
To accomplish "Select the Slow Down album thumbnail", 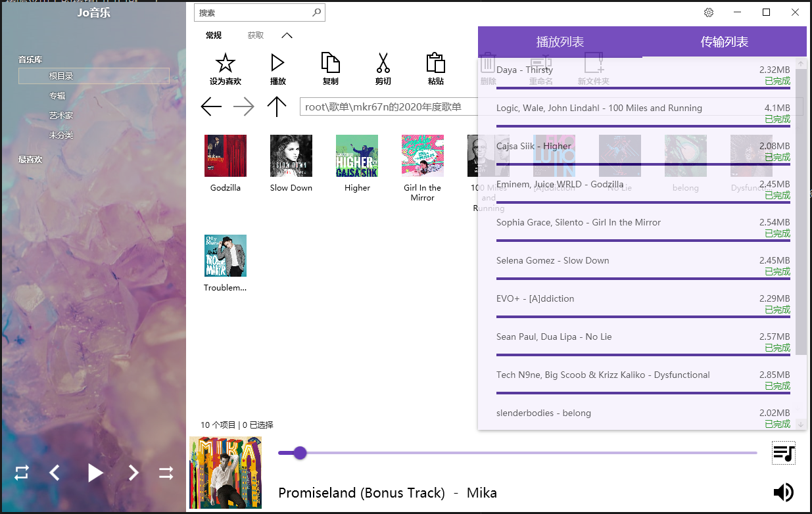I will (291, 156).
